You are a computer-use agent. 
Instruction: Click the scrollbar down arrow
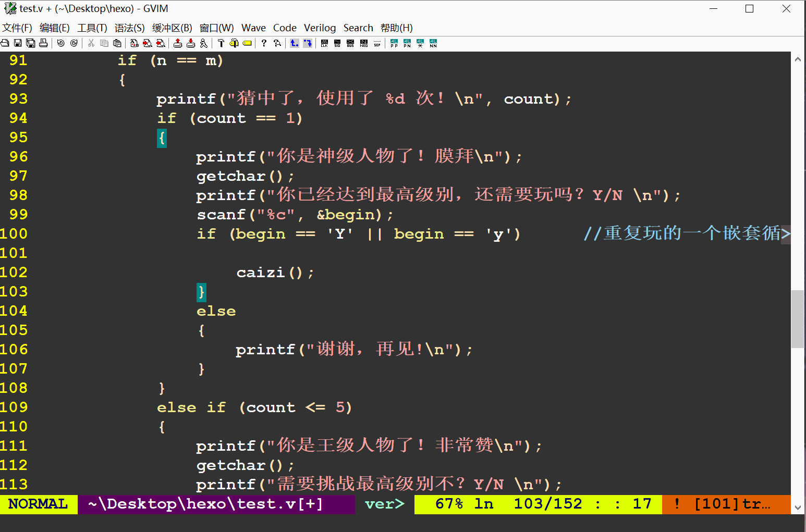798,507
